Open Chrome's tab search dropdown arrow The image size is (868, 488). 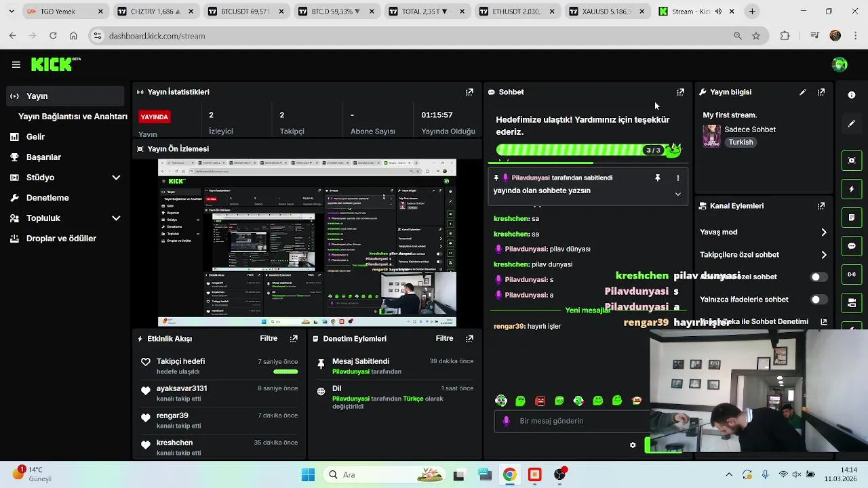[12, 12]
